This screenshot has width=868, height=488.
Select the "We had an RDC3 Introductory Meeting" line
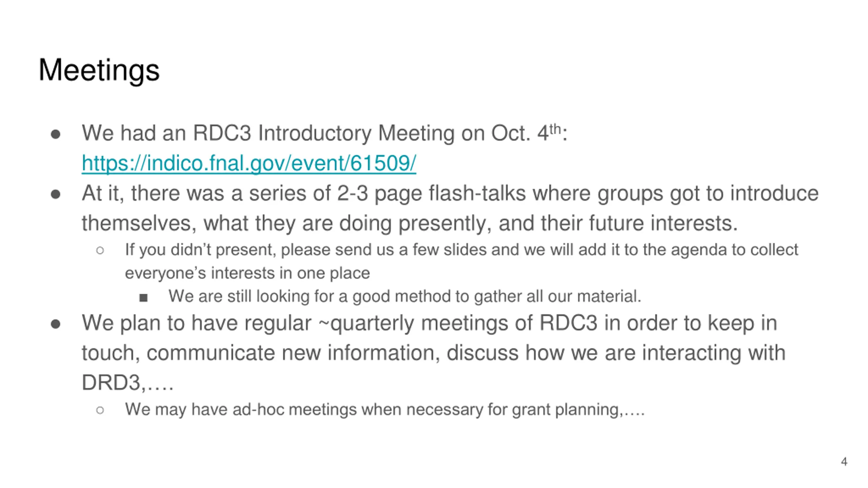click(324, 133)
